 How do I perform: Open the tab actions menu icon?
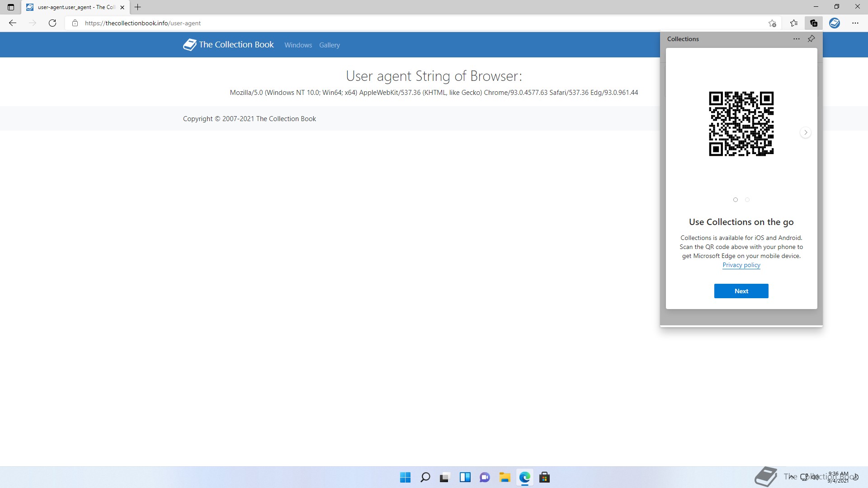[11, 7]
